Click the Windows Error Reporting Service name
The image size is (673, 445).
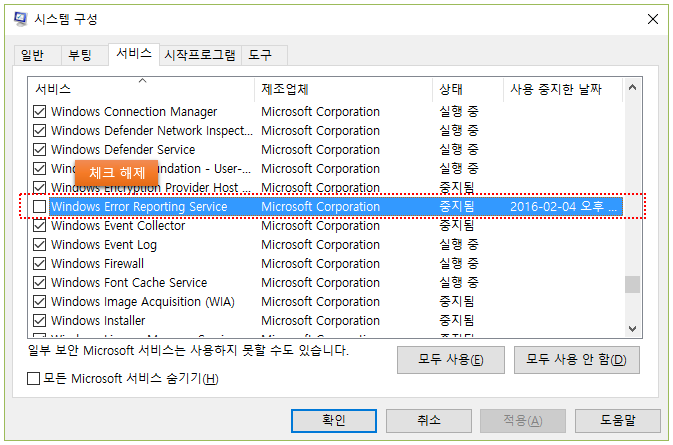pos(139,206)
